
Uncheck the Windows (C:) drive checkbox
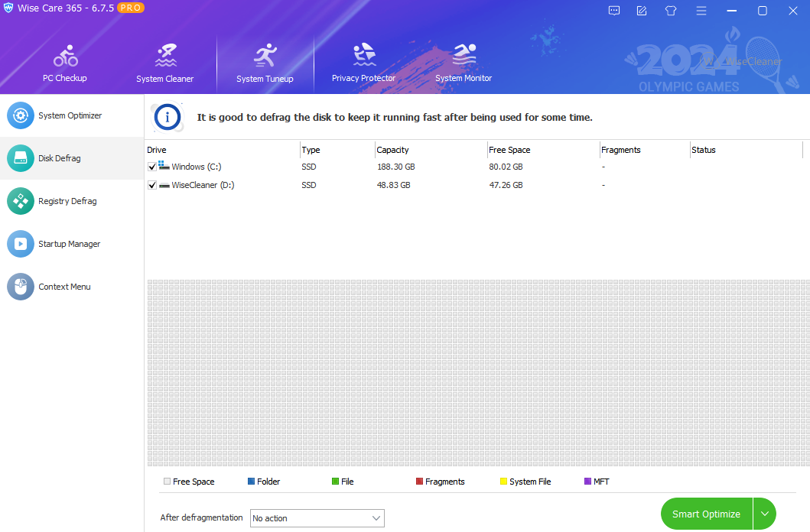(152, 167)
